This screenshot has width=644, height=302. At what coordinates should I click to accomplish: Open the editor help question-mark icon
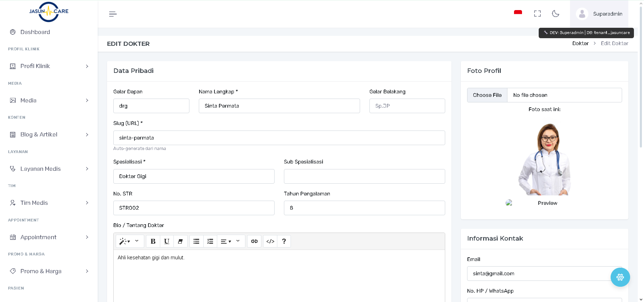[x=284, y=241]
